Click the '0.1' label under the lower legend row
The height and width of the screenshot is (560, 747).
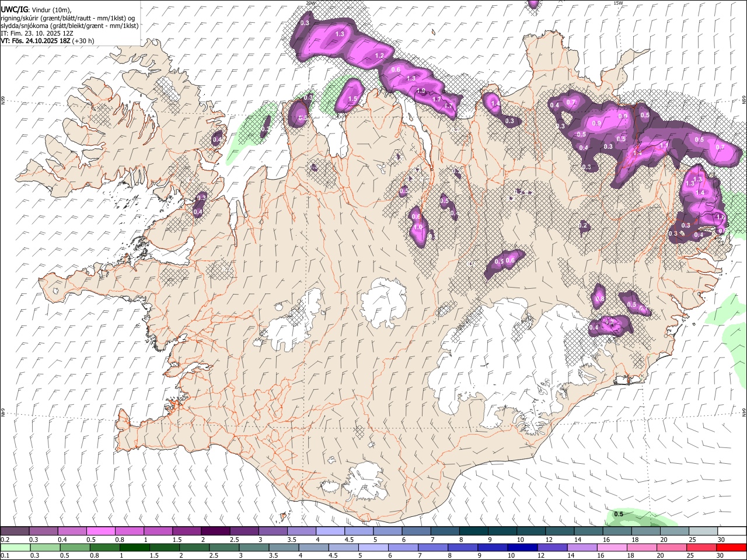click(5, 555)
